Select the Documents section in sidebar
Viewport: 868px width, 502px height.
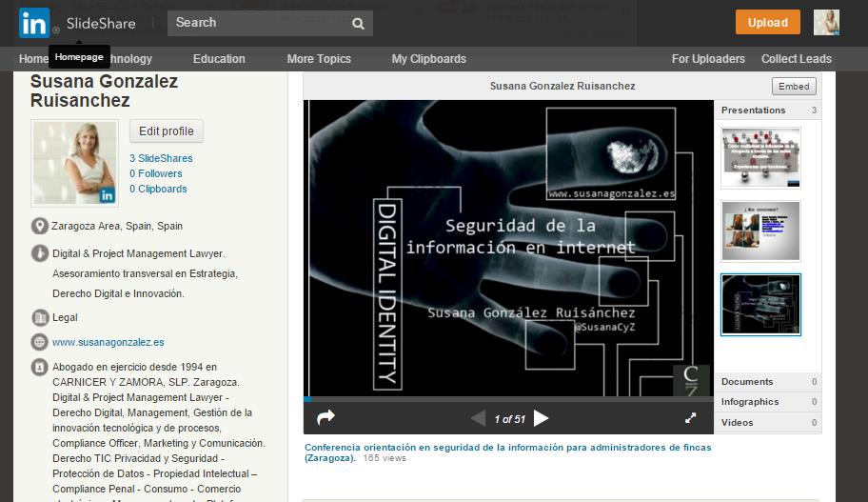[x=747, y=382]
